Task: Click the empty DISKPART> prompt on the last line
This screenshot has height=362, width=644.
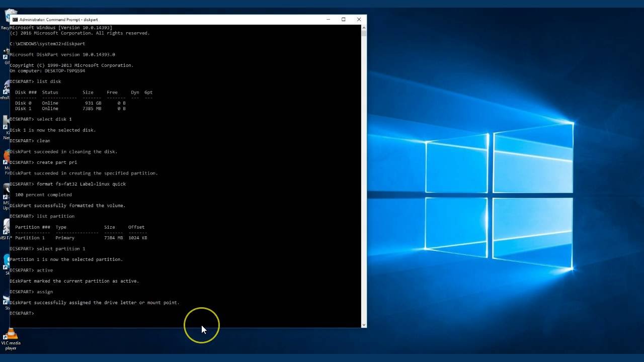Action: coord(22,313)
